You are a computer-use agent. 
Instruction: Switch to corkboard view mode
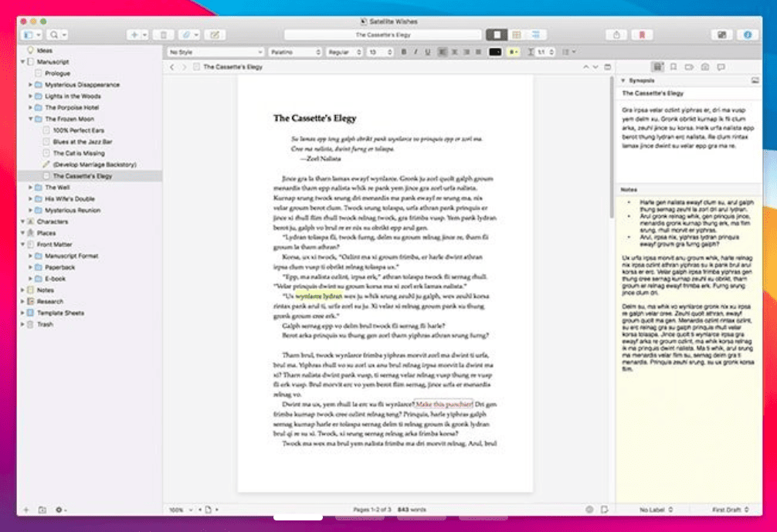[517, 35]
